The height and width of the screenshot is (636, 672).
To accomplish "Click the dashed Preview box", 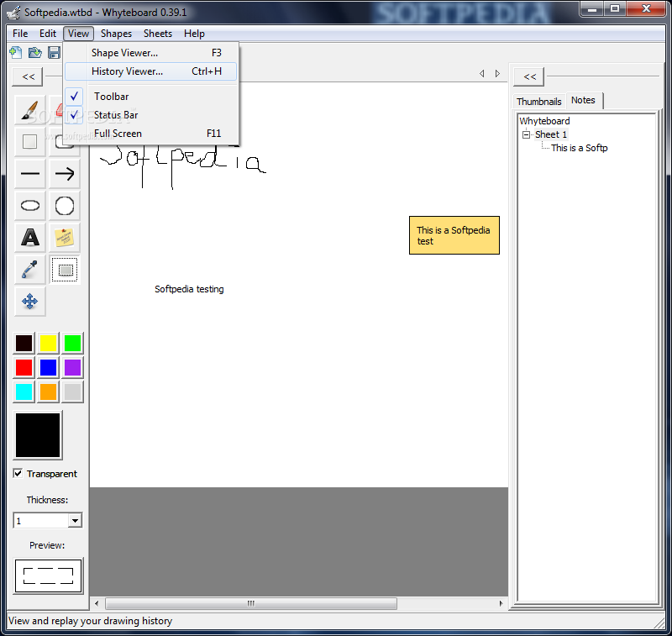I will [x=49, y=576].
